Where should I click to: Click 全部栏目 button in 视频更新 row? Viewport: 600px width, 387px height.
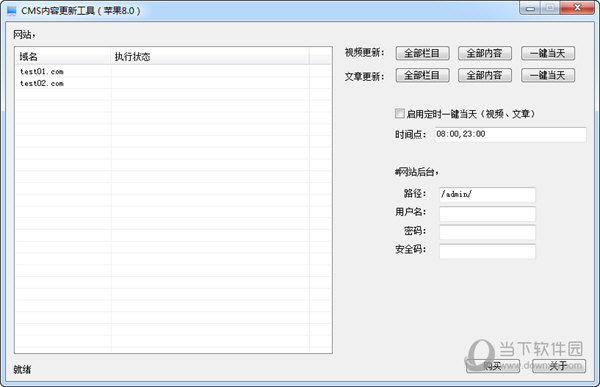click(422, 53)
